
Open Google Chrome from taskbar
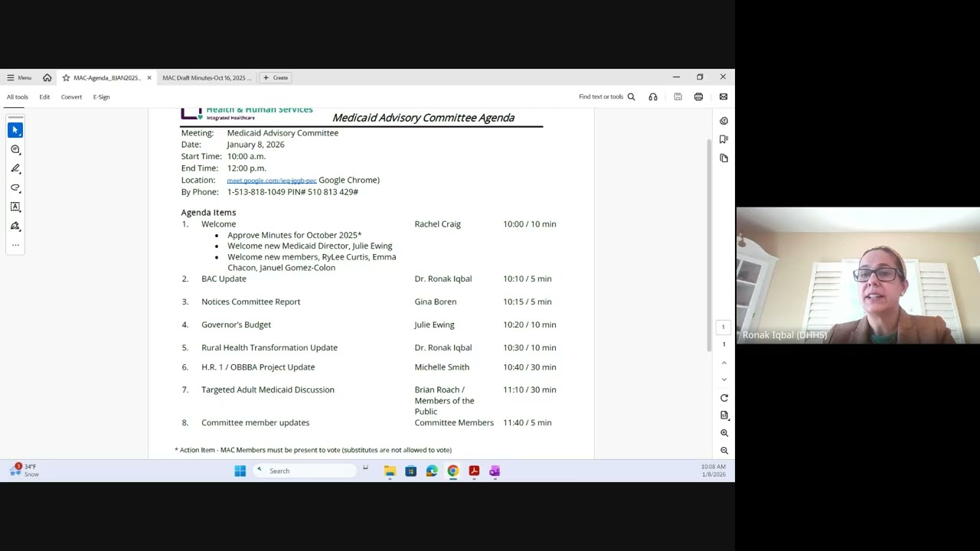click(452, 471)
